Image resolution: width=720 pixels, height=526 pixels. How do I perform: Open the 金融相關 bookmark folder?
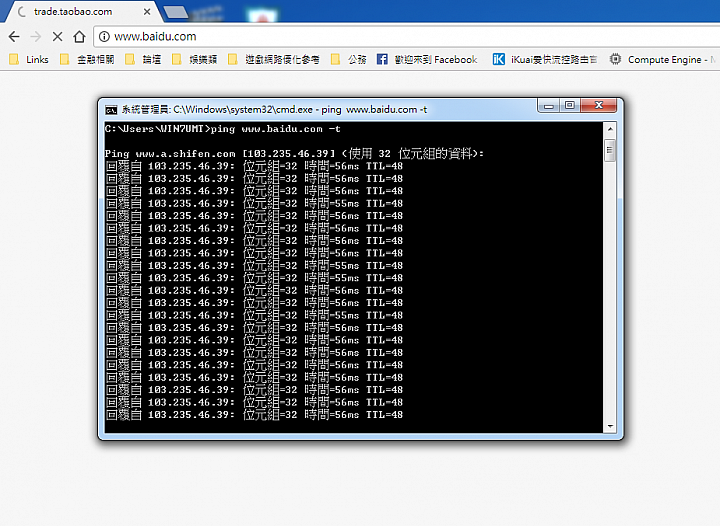[87, 59]
